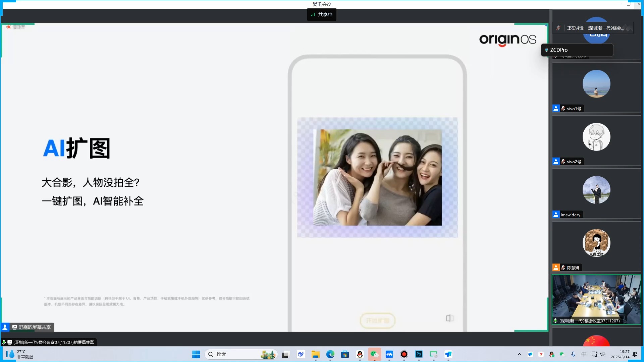Toggle the 中 input method indicator

click(584, 354)
